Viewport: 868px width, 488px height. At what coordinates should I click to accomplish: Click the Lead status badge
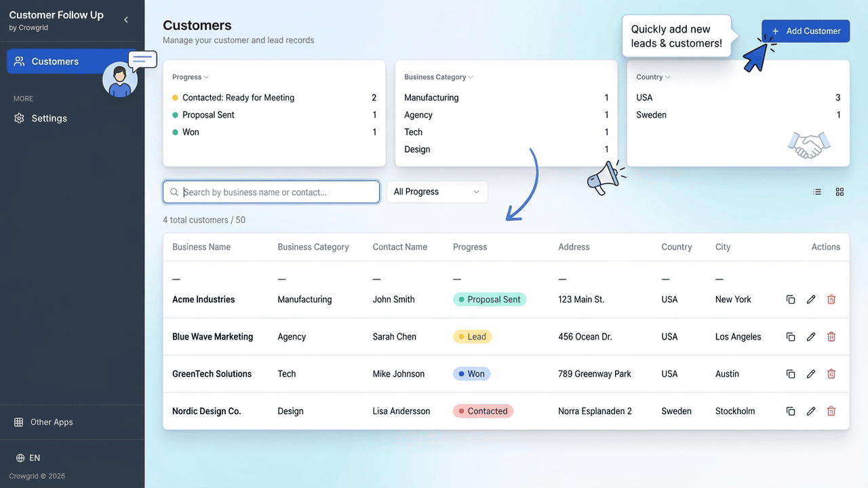[x=472, y=337]
